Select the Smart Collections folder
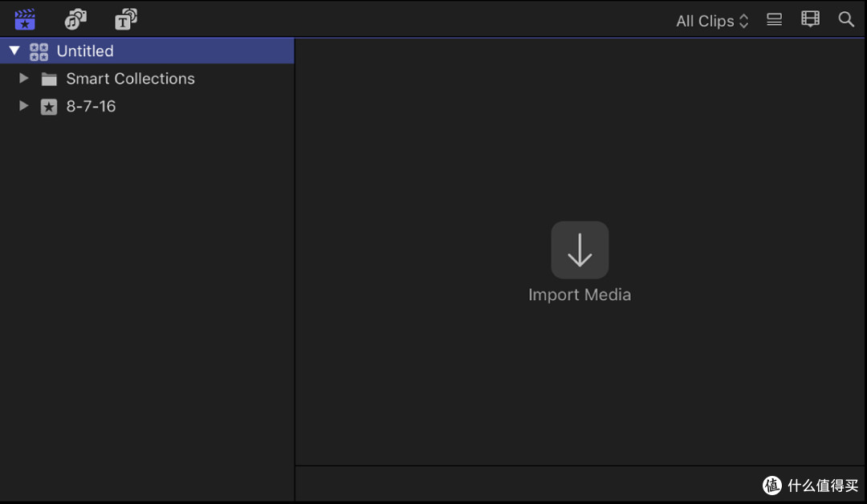Image resolution: width=867 pixels, height=504 pixels. coord(147,79)
